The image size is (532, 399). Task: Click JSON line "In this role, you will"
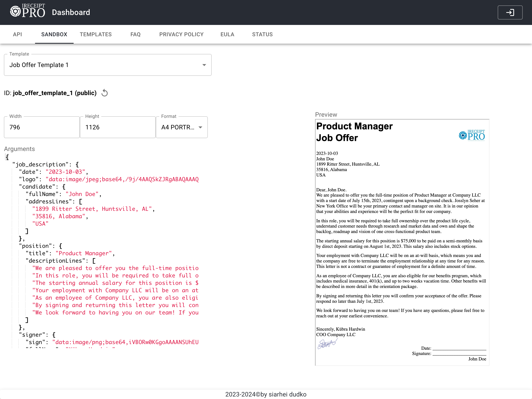[x=115, y=275]
